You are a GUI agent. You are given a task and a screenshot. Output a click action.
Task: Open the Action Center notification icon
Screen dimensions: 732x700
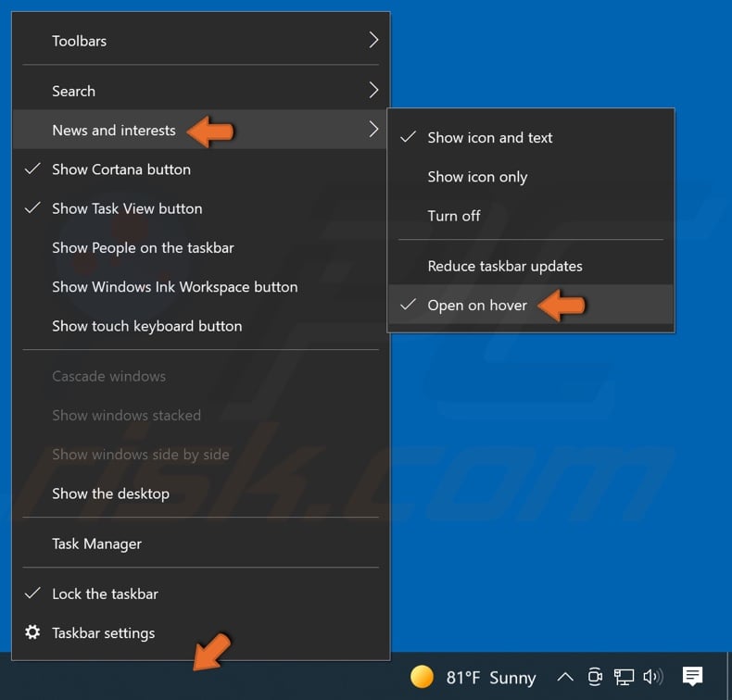(x=692, y=676)
